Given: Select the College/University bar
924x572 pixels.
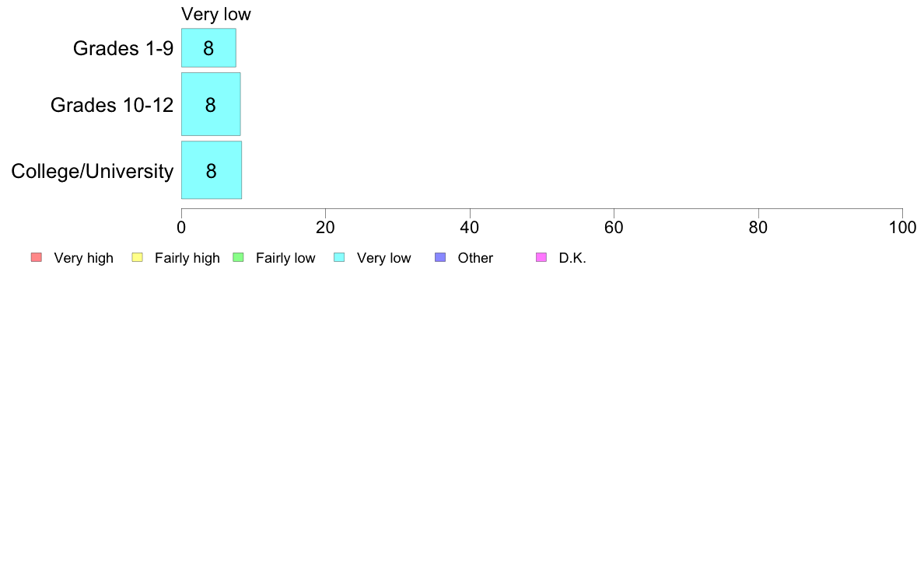Looking at the screenshot, I should point(212,170).
